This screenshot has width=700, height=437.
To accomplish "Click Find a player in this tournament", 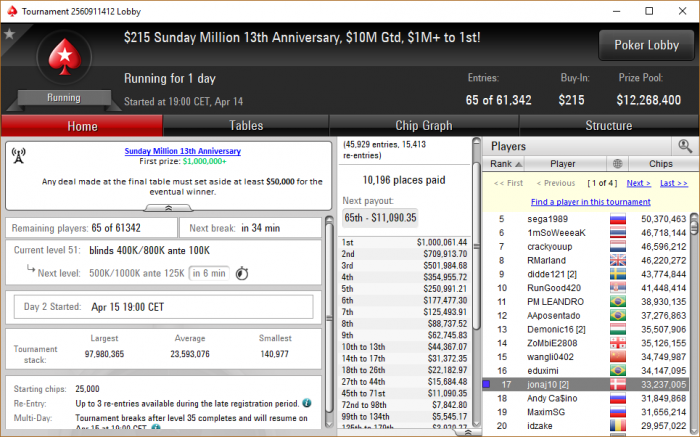I will click(590, 202).
